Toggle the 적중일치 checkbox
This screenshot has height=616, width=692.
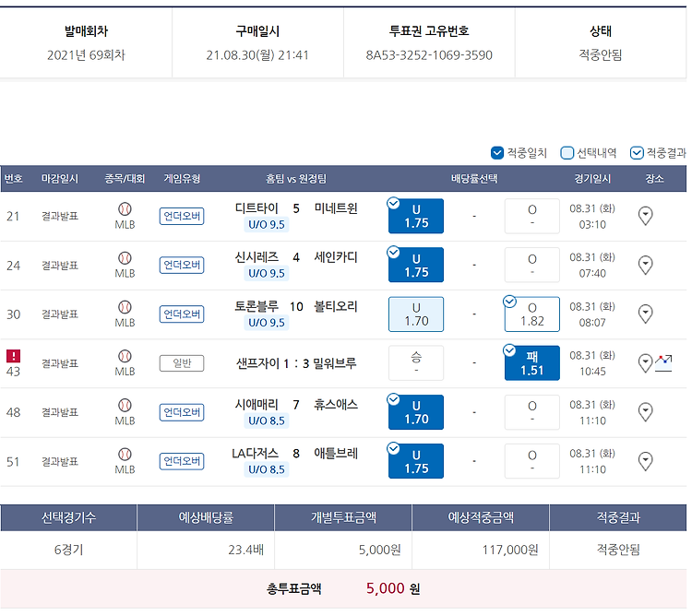click(x=498, y=153)
